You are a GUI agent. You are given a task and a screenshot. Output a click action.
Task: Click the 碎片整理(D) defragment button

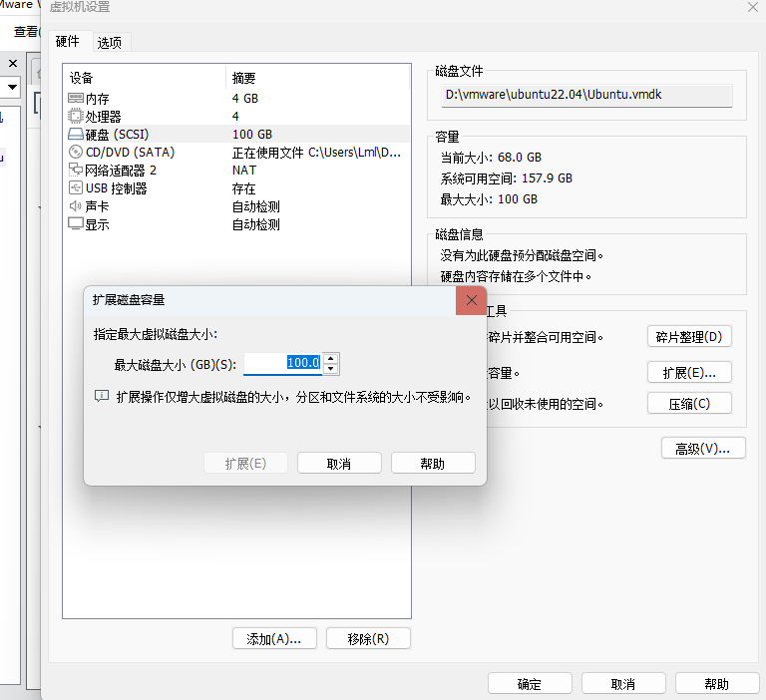[x=689, y=337]
